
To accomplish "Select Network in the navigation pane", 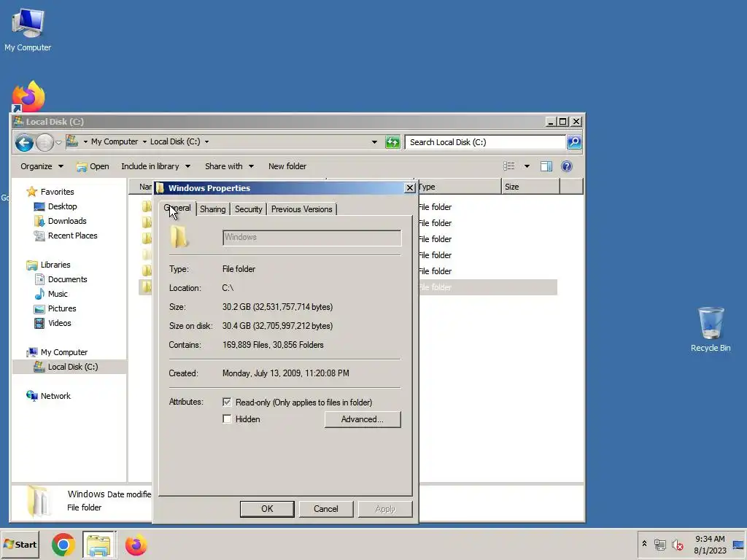I will point(55,396).
